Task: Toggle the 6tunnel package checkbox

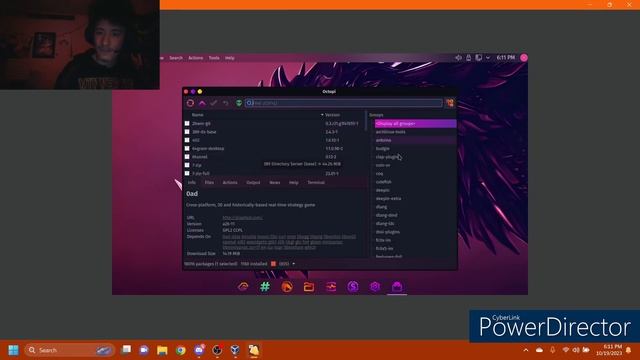Action: [187, 157]
